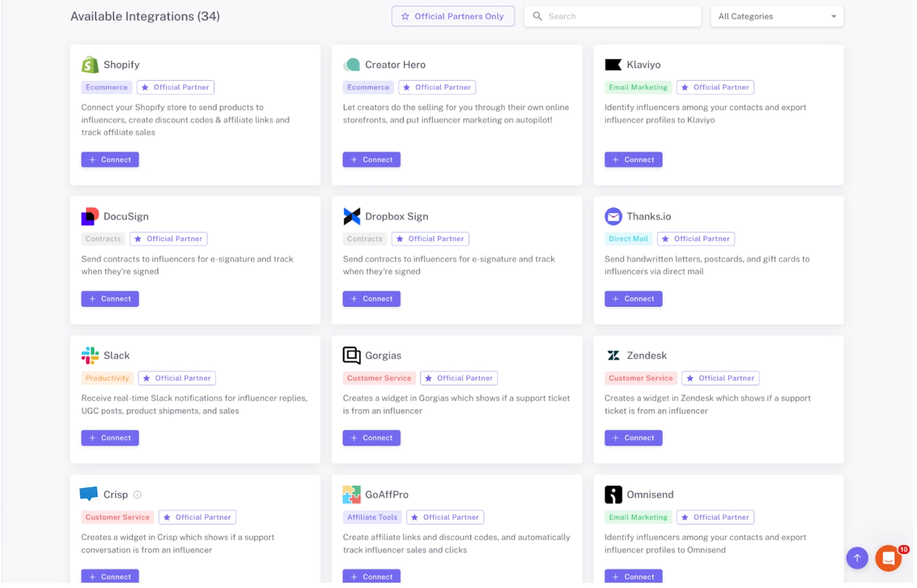This screenshot has width=917, height=588.
Task: Click the Contracts tag on Dropbox Sign
Action: (365, 239)
